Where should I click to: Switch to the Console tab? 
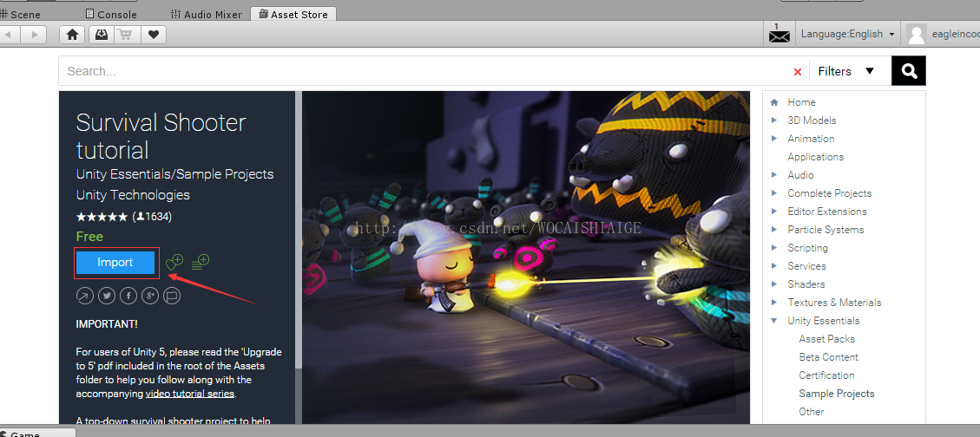111,14
